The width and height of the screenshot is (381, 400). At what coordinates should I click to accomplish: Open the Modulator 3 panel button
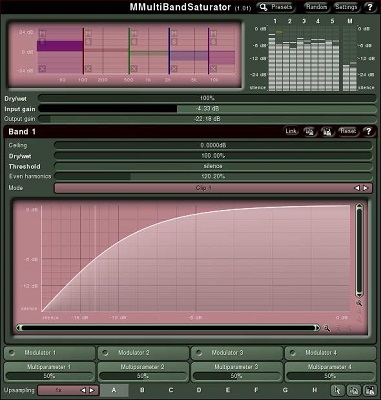(x=237, y=353)
